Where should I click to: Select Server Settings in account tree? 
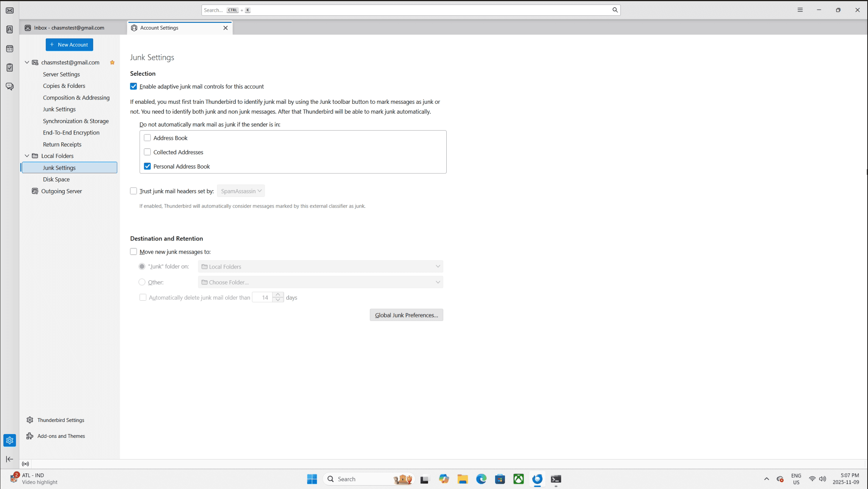[61, 74]
